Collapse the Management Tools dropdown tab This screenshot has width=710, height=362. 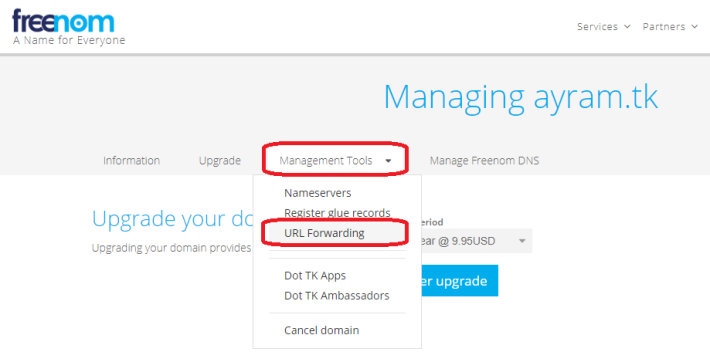coord(335,160)
